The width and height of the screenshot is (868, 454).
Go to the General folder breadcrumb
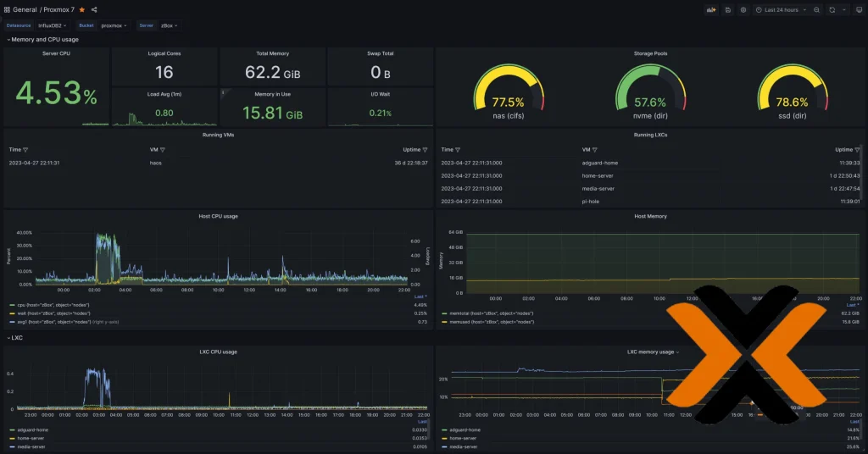[x=25, y=10]
